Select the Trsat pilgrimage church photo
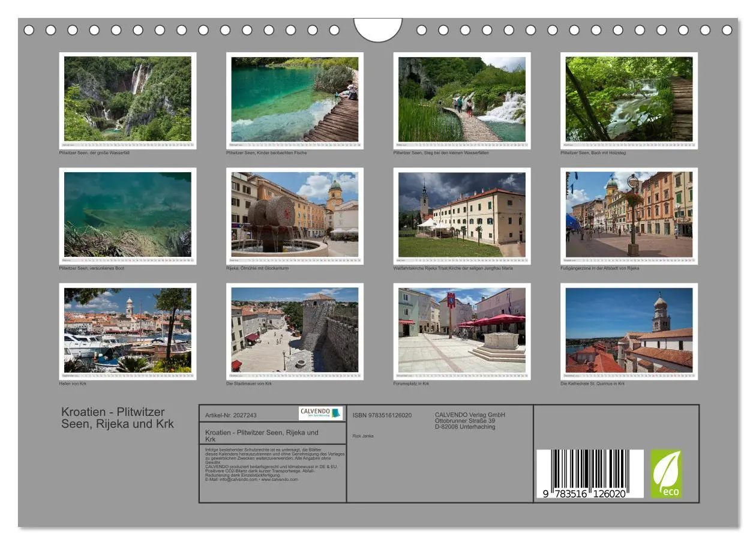756x545 pixels. [x=462, y=215]
